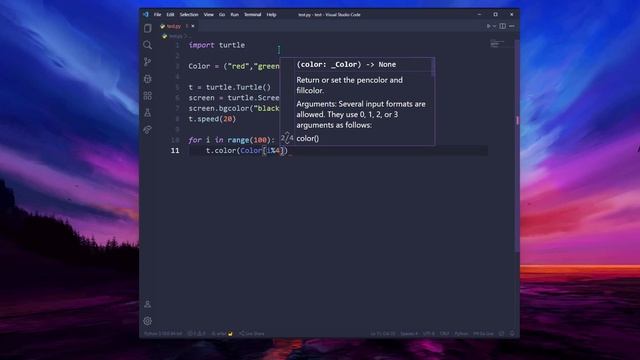This screenshot has height=360, width=640.
Task: Open the feedback icon in status bar
Action: (x=502, y=333)
